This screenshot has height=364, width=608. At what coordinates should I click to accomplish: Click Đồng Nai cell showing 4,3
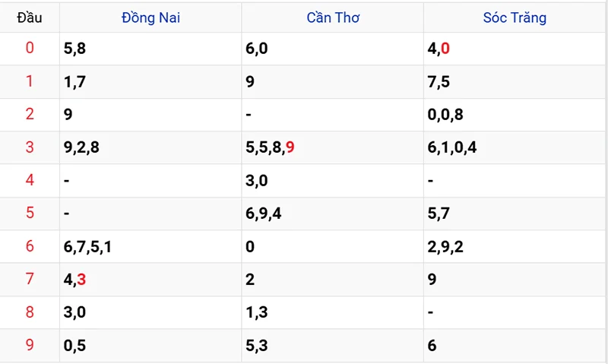(75, 280)
